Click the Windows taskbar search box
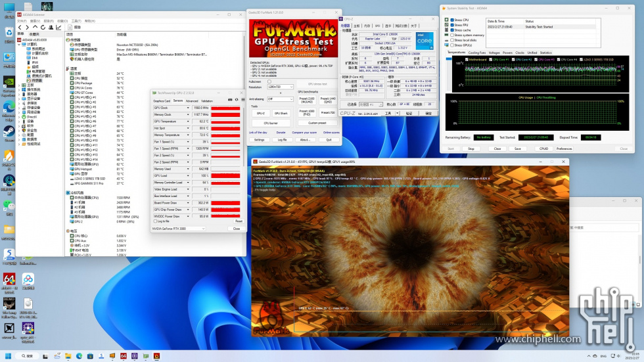The height and width of the screenshot is (362, 644). 27,356
